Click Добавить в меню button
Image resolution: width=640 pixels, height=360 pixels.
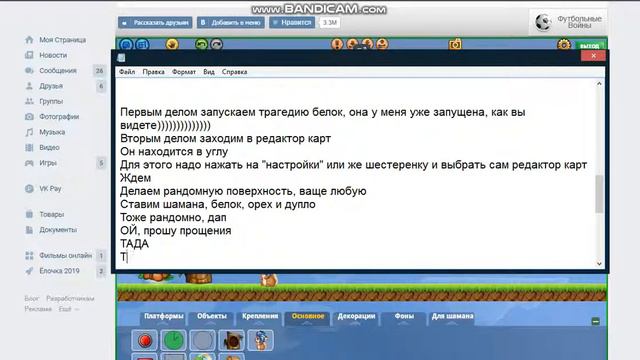pos(231,22)
